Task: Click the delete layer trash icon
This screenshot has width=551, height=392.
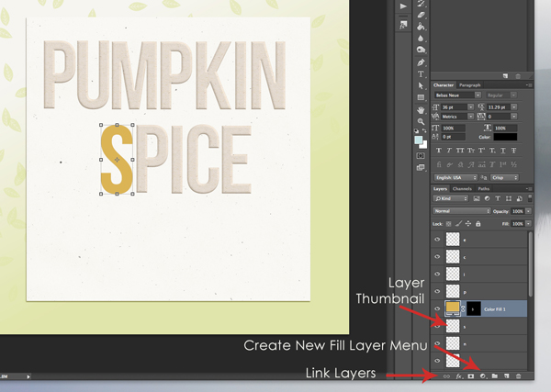Action: point(518,376)
